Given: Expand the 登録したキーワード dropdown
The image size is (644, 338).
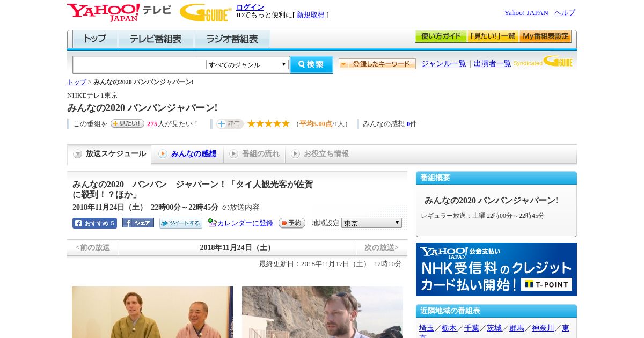Looking at the screenshot, I should coord(377,64).
